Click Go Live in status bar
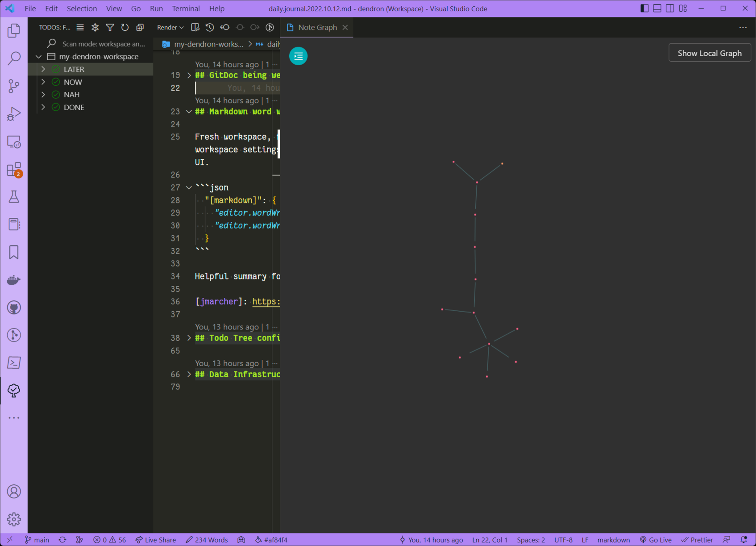Screen dimensions: 756x546 [x=656, y=540]
